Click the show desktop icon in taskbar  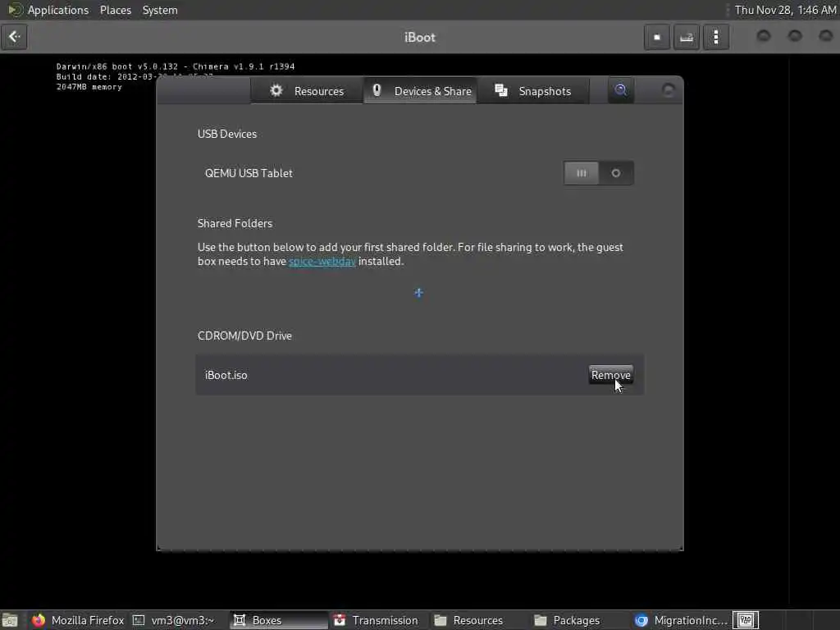[x=10, y=620]
